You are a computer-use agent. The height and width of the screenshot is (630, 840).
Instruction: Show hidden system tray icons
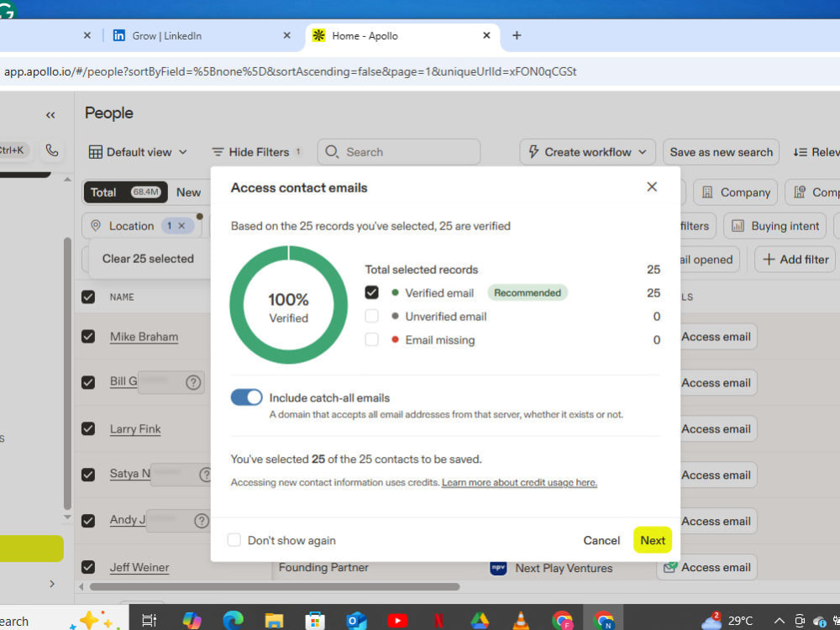pos(780,621)
